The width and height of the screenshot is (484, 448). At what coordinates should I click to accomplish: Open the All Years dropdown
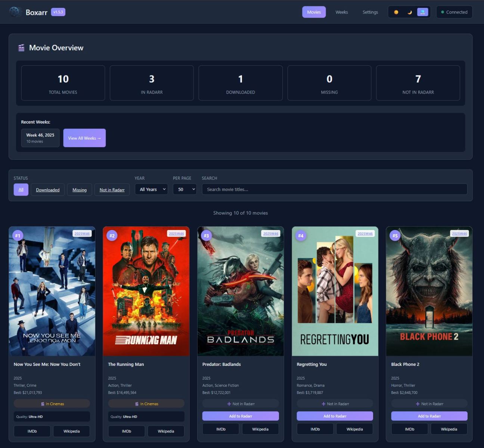click(x=151, y=189)
